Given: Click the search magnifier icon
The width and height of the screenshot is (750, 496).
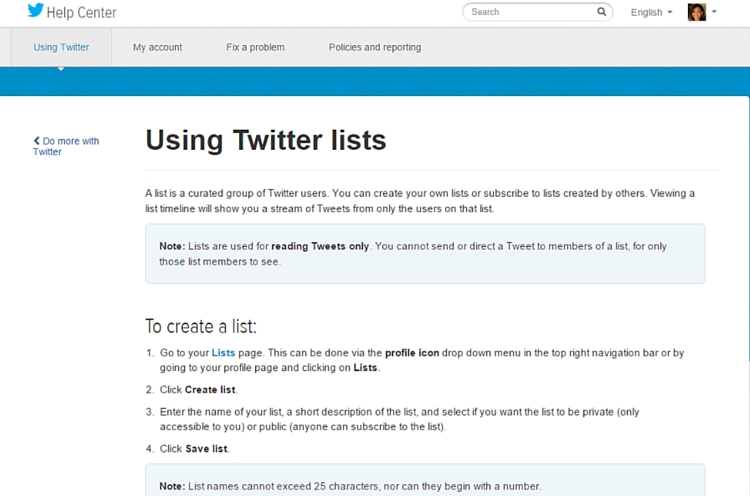Looking at the screenshot, I should coord(601,12).
